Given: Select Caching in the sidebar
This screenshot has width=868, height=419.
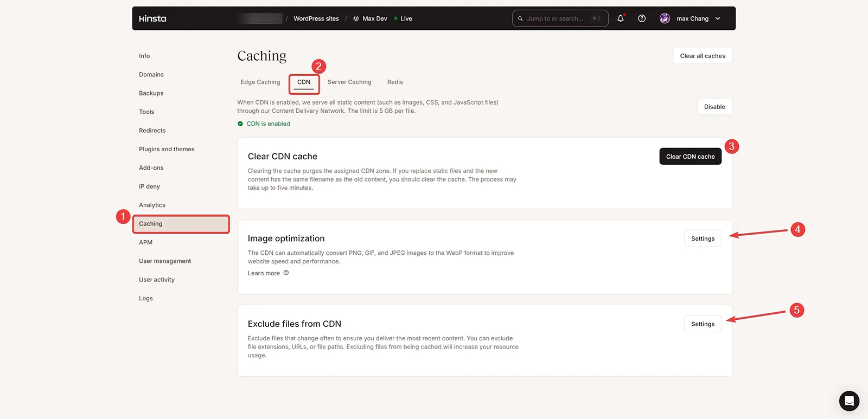Looking at the screenshot, I should coord(181,224).
